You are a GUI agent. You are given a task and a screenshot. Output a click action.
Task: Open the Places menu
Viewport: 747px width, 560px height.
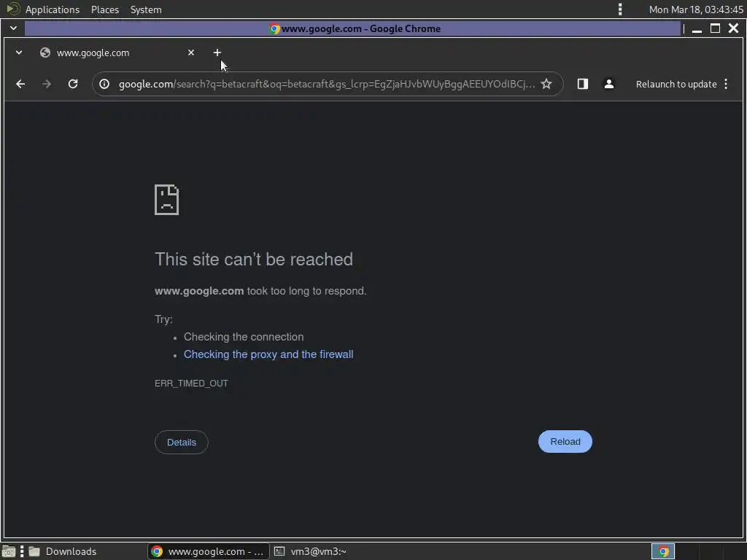[105, 9]
